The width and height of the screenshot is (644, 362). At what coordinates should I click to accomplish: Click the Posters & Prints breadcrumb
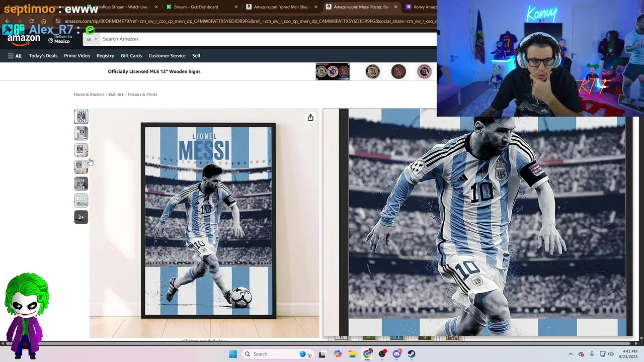(142, 95)
